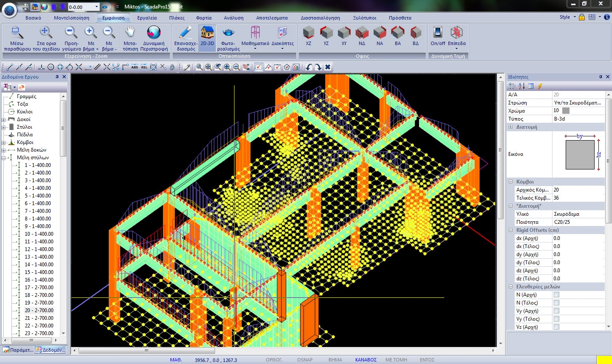Click Previous zoom (Προηγούμενο) icon
Image resolution: width=612 pixels, height=364 pixels.
(71, 33)
